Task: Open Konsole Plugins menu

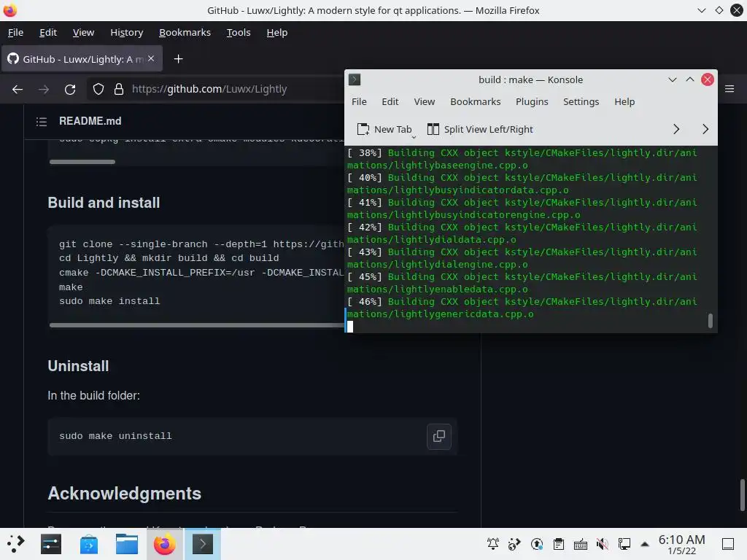Action: coord(532,102)
